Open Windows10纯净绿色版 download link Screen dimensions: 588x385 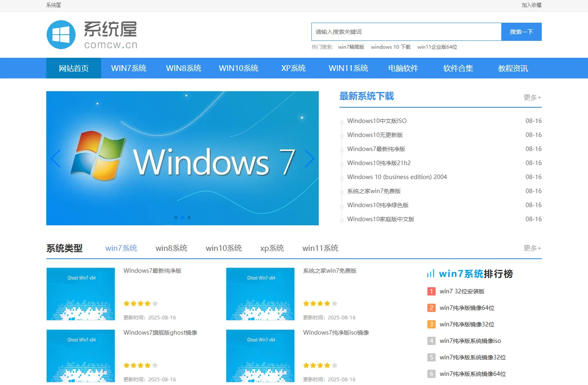coord(378,205)
